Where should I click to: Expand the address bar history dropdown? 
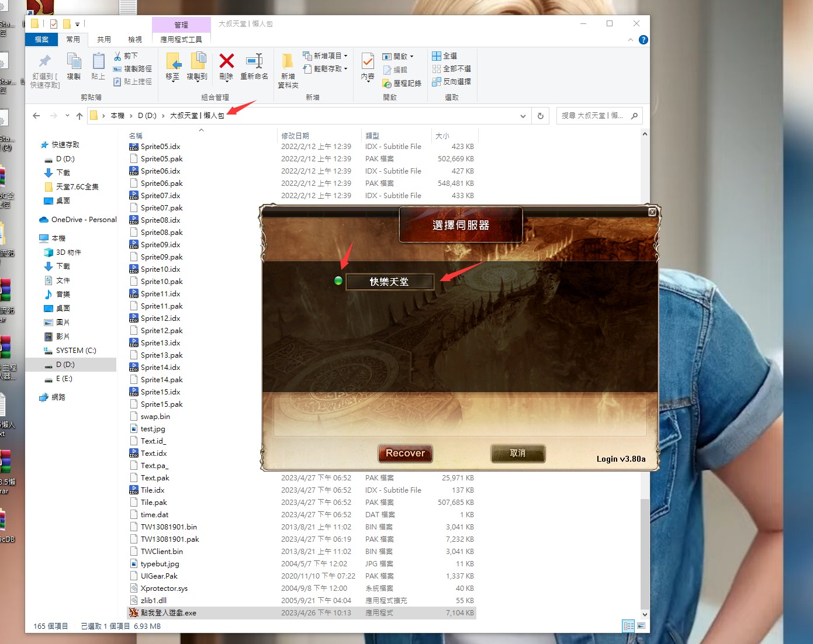click(523, 116)
